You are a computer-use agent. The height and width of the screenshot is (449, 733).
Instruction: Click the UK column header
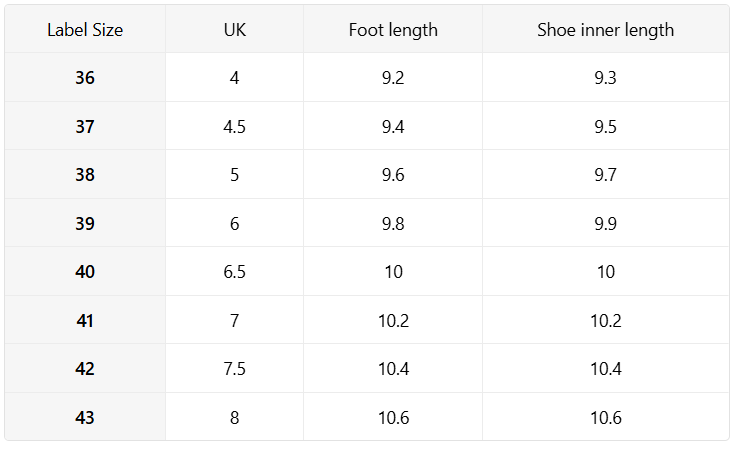tap(234, 29)
